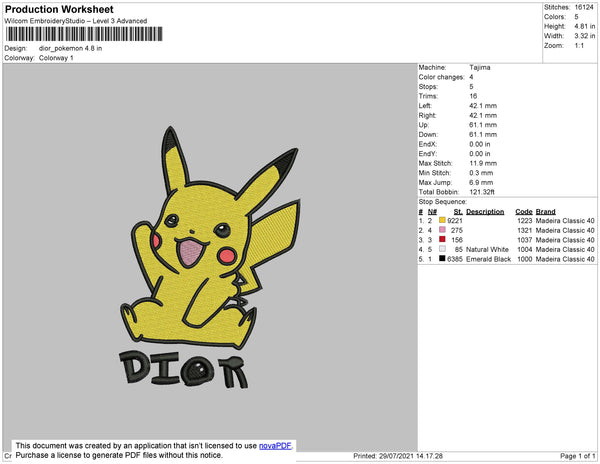
Task: Click the red 156 thread color swatch
Action: [442, 239]
